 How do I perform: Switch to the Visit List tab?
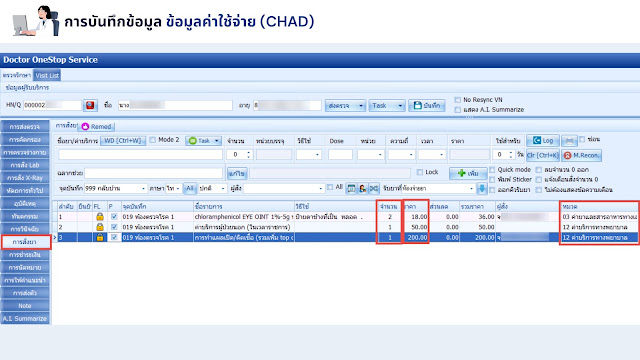pyautogui.click(x=47, y=76)
